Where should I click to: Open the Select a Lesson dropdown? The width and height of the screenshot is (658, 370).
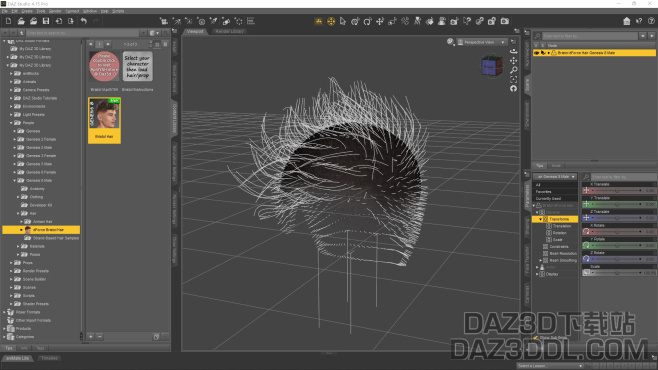[550, 366]
